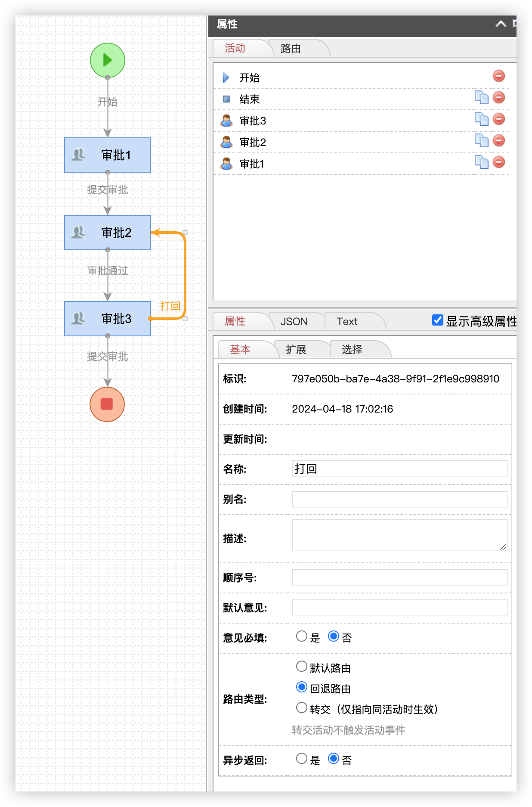Click the 提交审批 route label below 审批3
The width and height of the screenshot is (532, 807).
[108, 357]
